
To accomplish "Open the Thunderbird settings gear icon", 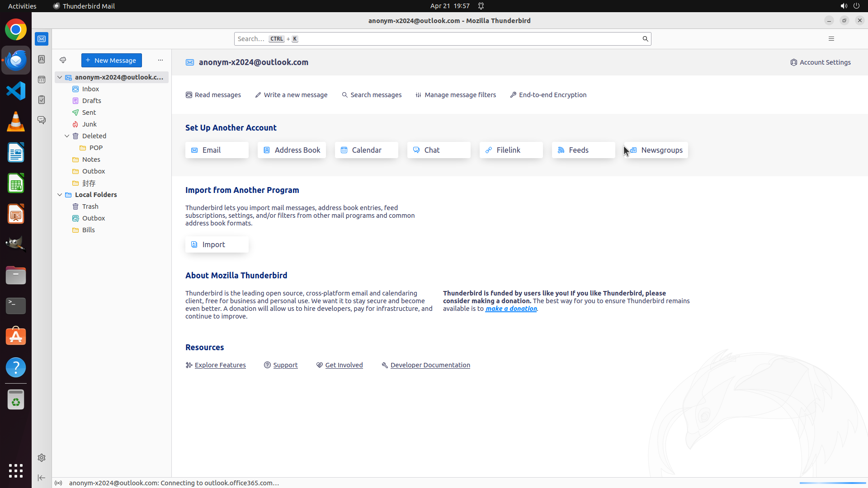I will pyautogui.click(x=42, y=458).
